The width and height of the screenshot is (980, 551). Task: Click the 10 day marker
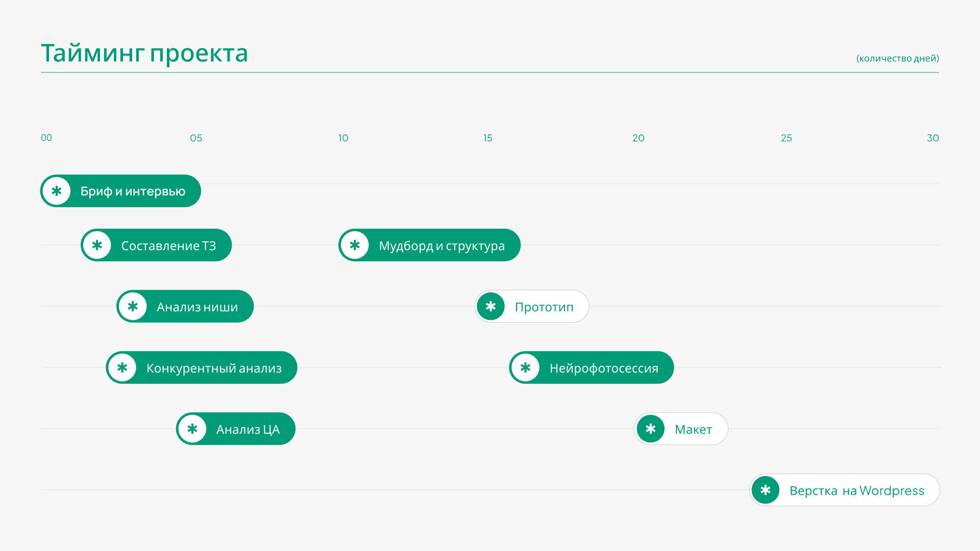click(x=344, y=138)
